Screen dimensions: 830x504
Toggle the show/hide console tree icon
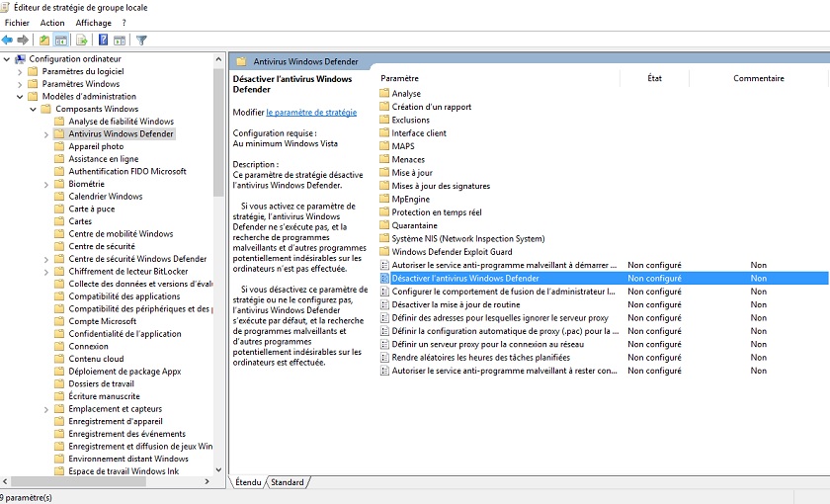coord(61,40)
